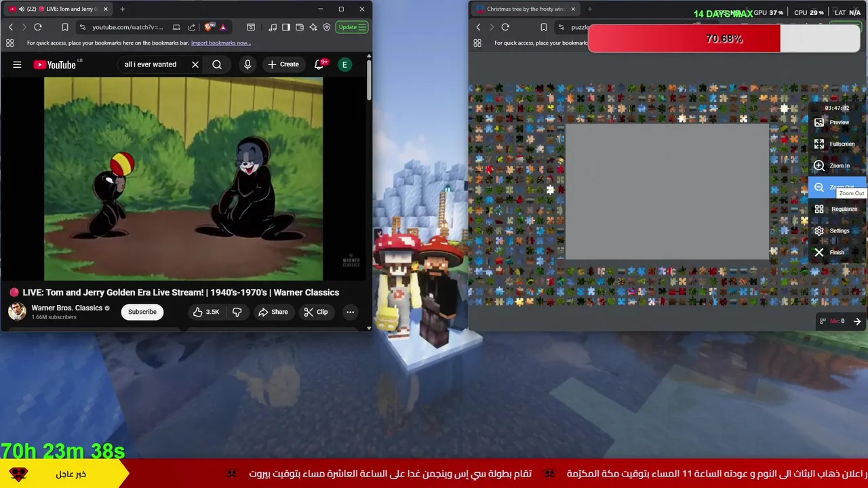The width and height of the screenshot is (868, 488).
Task: Close the Tom and Jerry tab
Action: (x=105, y=9)
